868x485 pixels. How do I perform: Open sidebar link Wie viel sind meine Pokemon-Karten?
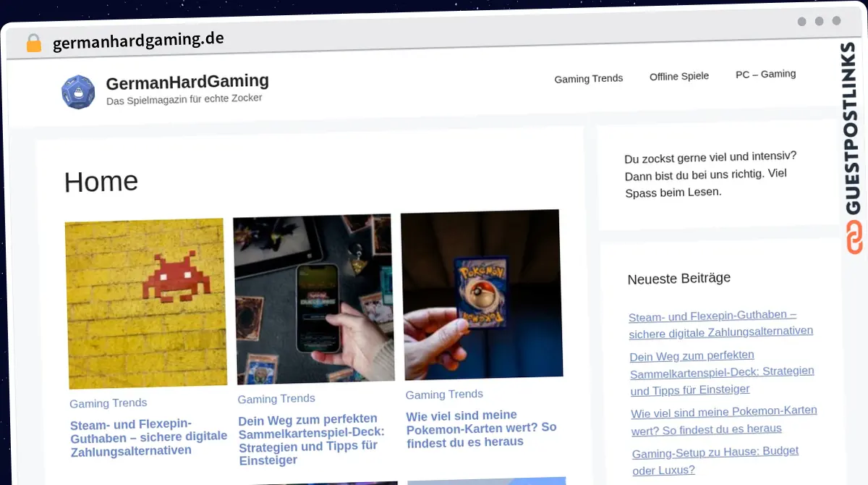click(724, 419)
